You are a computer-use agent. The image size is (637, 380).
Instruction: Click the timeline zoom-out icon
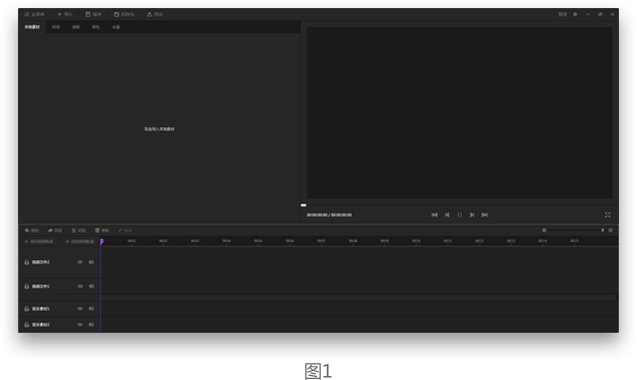click(x=544, y=230)
